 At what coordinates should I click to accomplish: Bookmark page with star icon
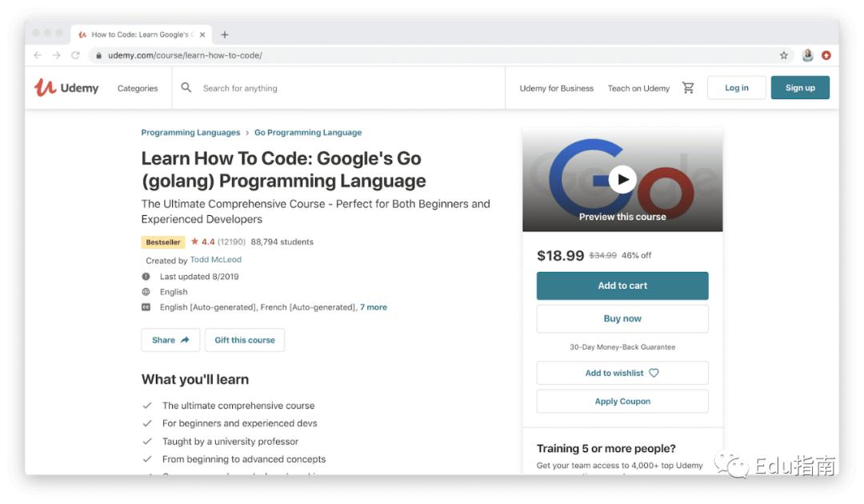point(784,55)
